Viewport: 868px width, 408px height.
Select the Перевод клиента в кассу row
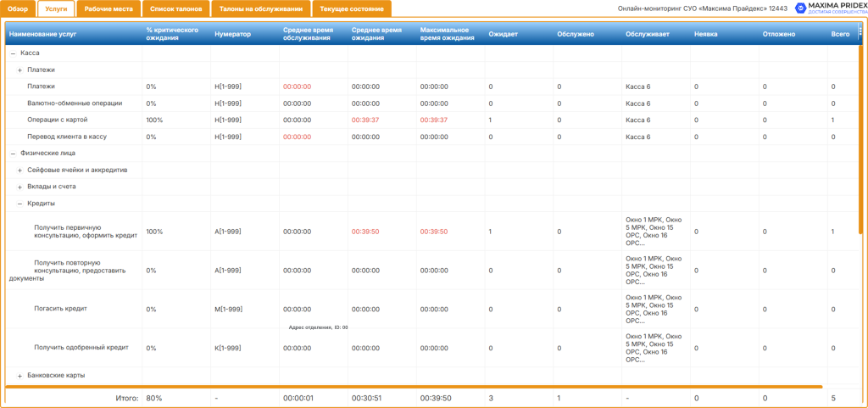point(431,137)
